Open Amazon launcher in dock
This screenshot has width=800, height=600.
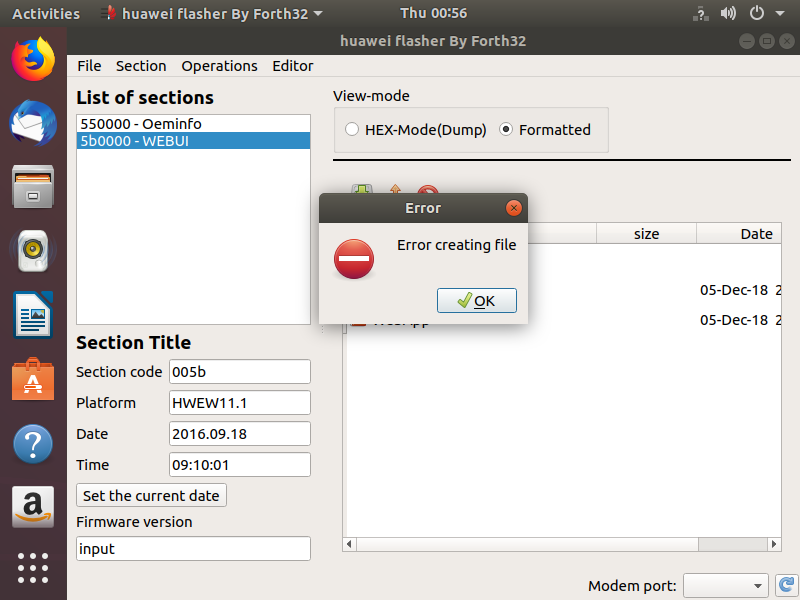[33, 507]
